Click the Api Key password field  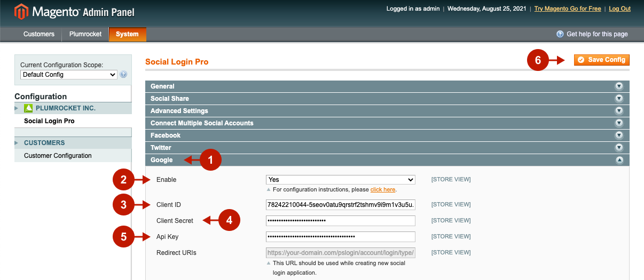click(340, 237)
